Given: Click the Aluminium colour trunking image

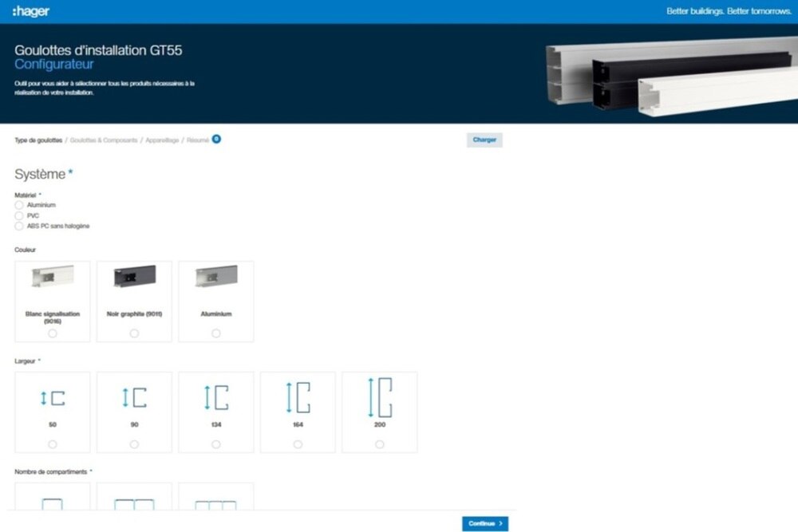Looking at the screenshot, I should [216, 276].
